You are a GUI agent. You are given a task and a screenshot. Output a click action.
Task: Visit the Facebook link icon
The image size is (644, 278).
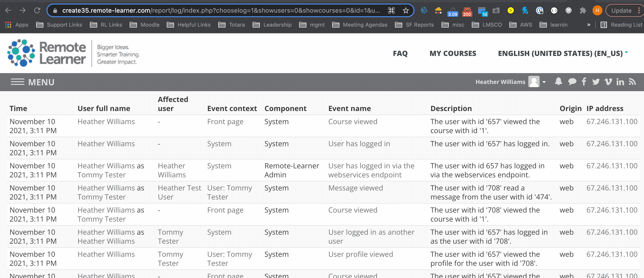click(584, 82)
